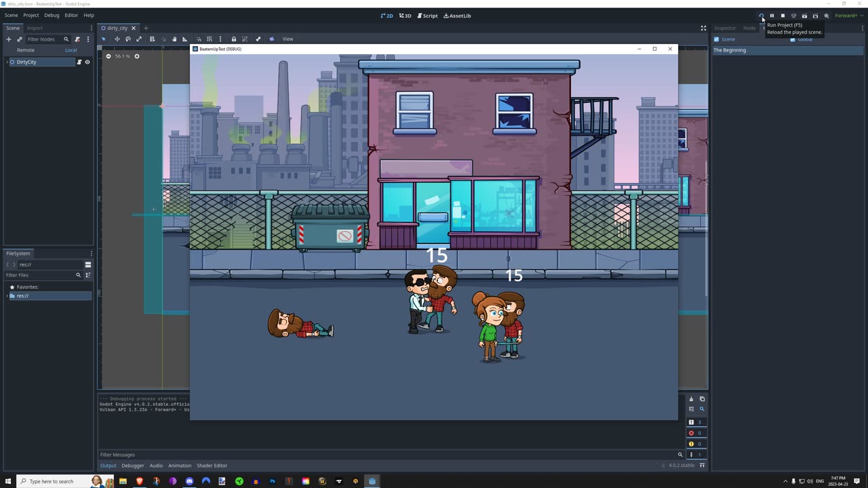Pause the running project
This screenshot has height=488, width=868.
772,16
